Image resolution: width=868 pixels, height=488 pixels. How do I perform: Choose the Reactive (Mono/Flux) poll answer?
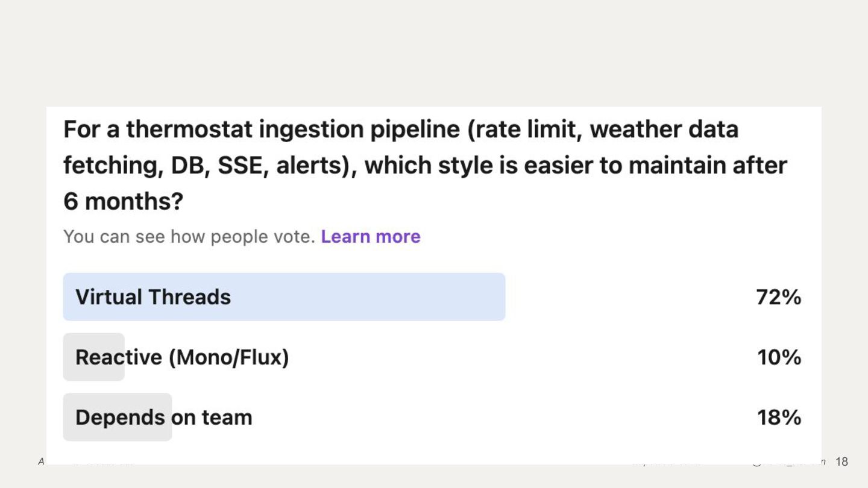182,357
